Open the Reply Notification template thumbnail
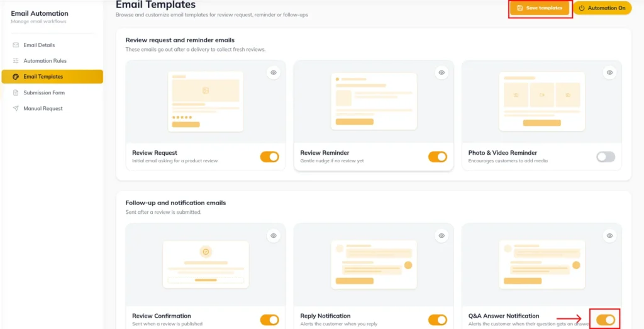Screen dimensions: 644x329 click(x=374, y=264)
